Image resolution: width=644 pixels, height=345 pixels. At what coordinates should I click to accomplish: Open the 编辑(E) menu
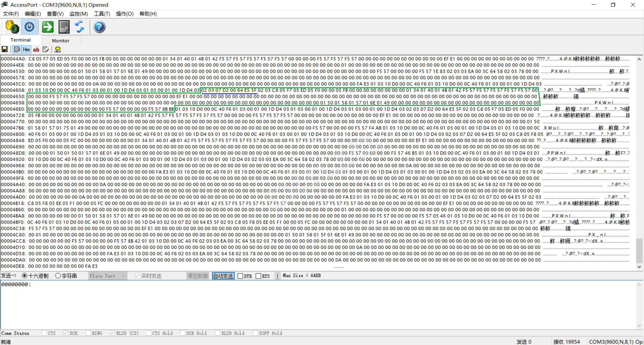33,14
